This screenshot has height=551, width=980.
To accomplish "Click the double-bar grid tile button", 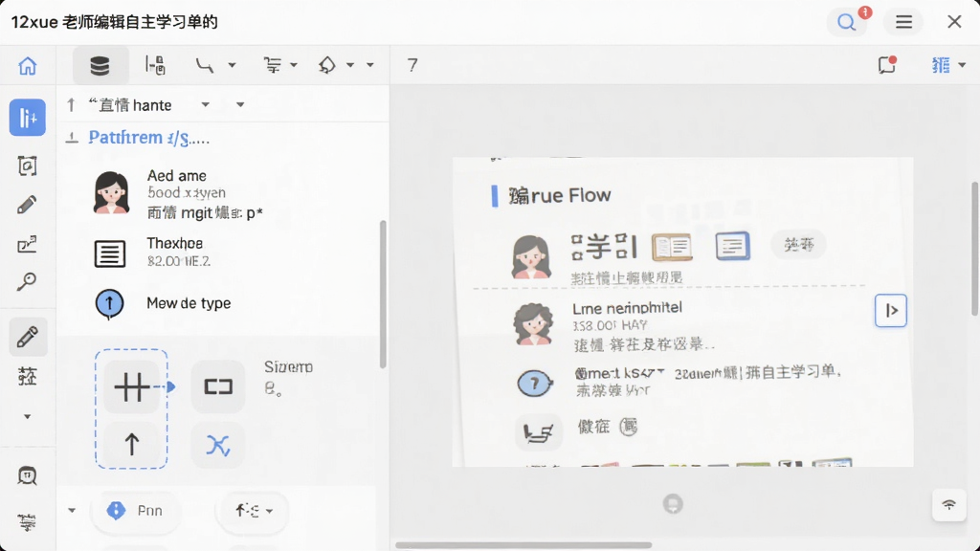I will 131,386.
